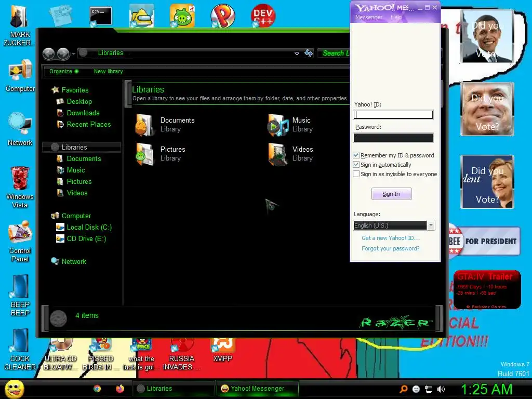
Task: Open the Help menu in Yahoo Messenger
Action: click(x=396, y=17)
